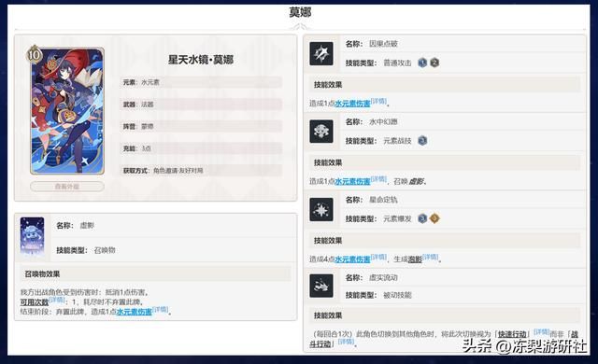
Task: Select the skill name 因果点破
Action: 383,44
